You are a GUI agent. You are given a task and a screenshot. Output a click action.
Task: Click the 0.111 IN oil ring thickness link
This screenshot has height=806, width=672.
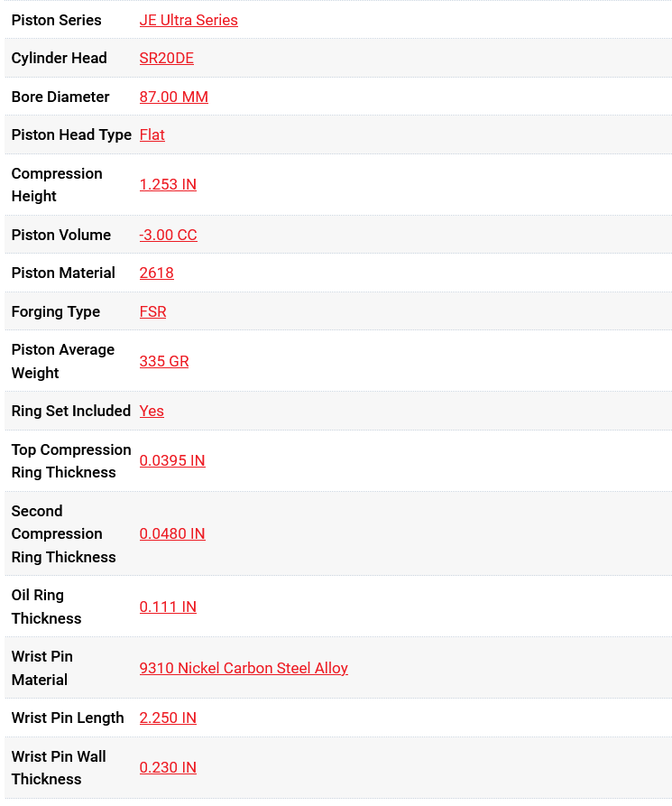coord(168,607)
